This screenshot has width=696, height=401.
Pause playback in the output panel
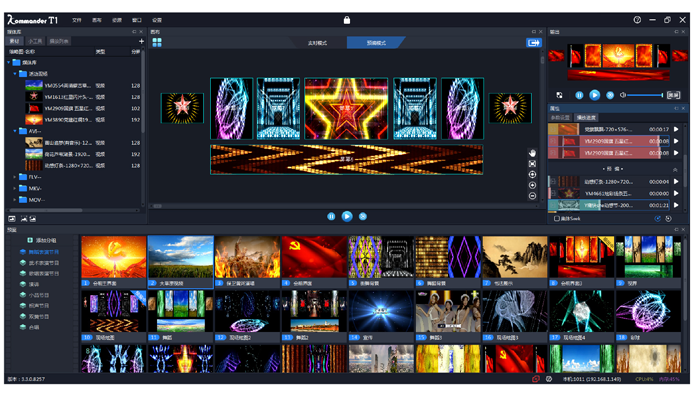coord(578,95)
